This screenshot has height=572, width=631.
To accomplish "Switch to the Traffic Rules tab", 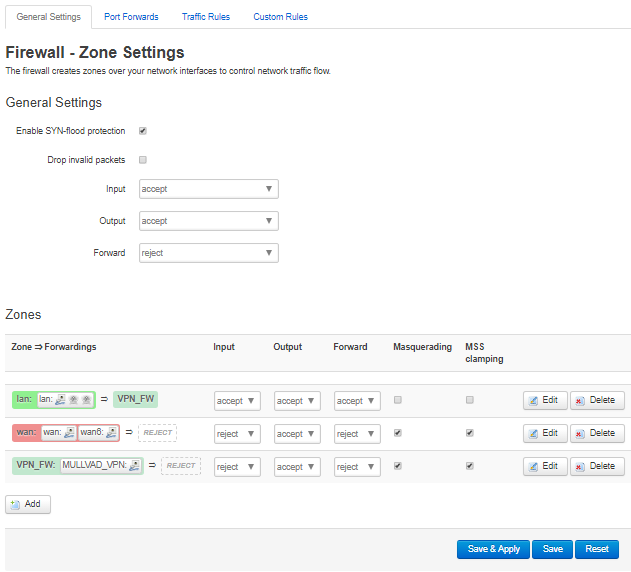I will point(206,17).
